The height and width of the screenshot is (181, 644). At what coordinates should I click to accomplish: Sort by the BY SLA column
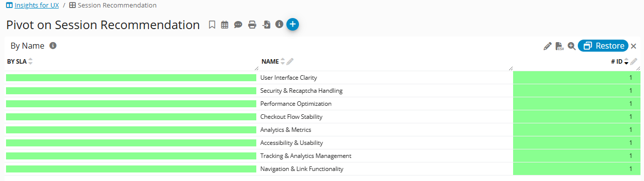point(31,62)
